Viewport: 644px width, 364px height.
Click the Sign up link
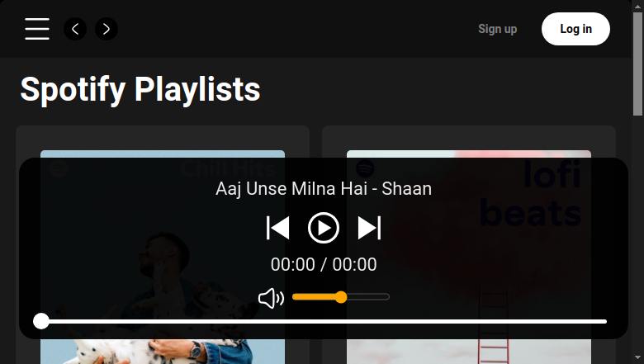[497, 29]
